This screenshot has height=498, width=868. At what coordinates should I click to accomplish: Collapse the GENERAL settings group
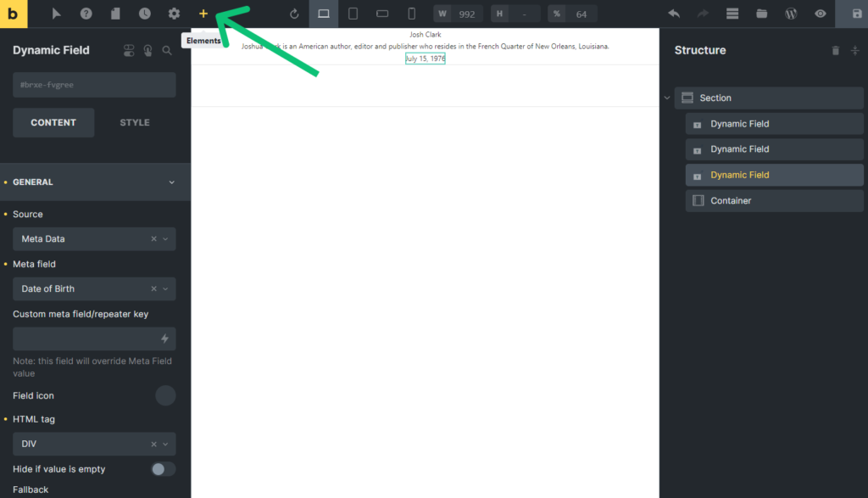pyautogui.click(x=95, y=182)
